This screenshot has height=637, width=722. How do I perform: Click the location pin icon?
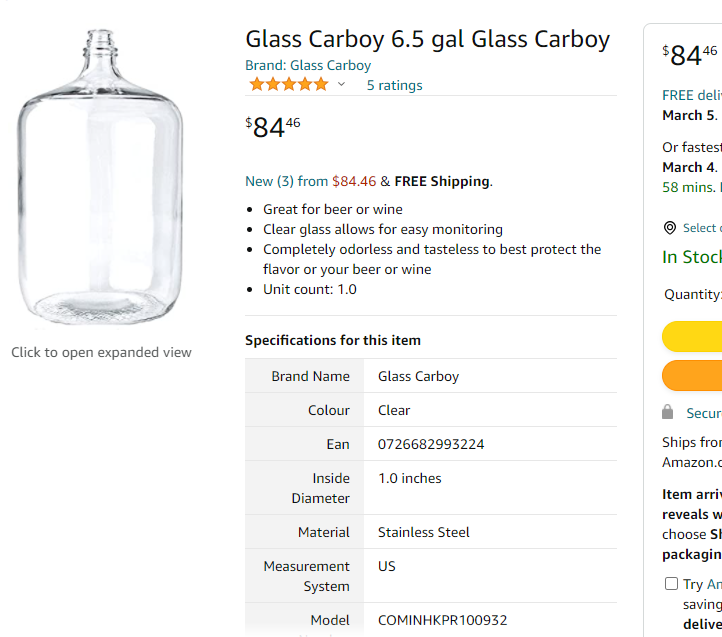[670, 228]
